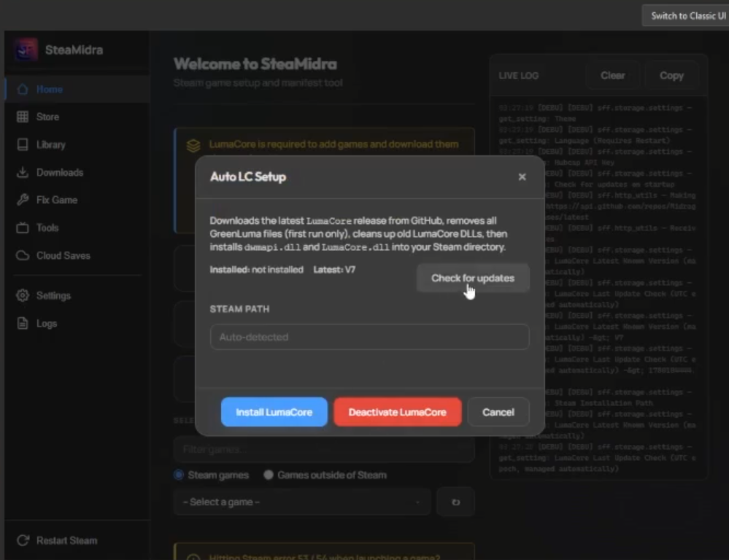
Task: Click the Library book icon
Action: pos(23,144)
